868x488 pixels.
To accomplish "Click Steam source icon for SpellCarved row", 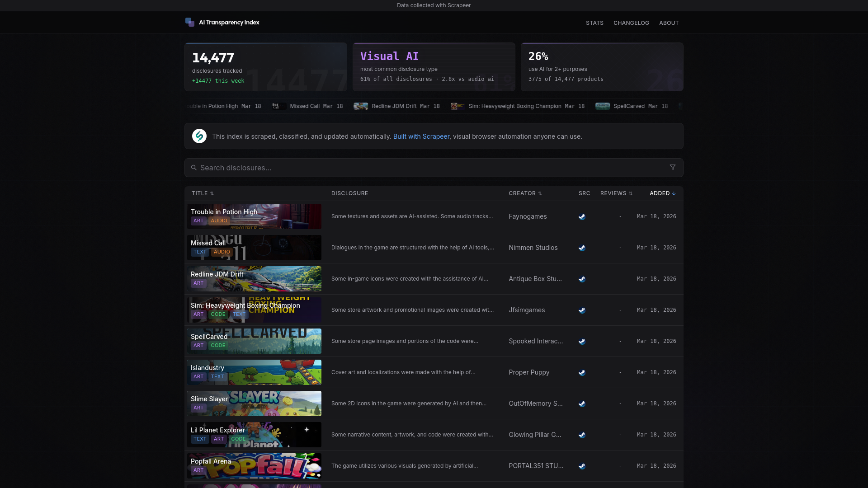I will [x=582, y=341].
